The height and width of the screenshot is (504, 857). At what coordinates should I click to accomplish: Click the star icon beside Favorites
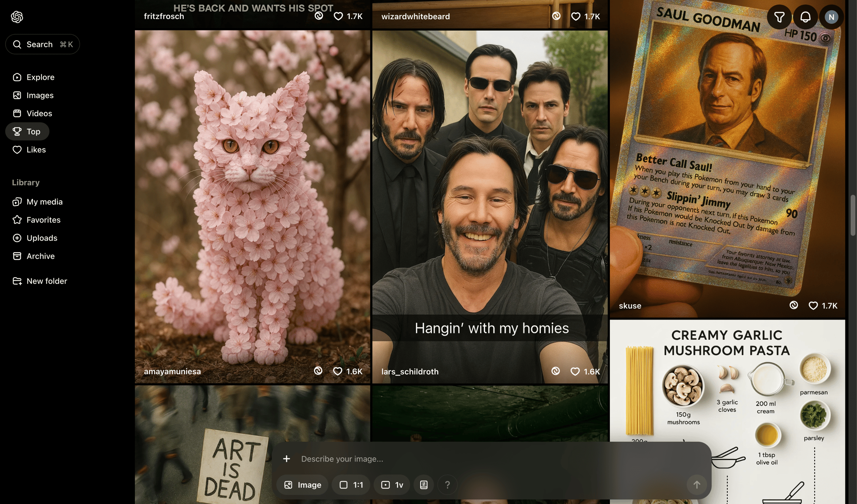17,220
